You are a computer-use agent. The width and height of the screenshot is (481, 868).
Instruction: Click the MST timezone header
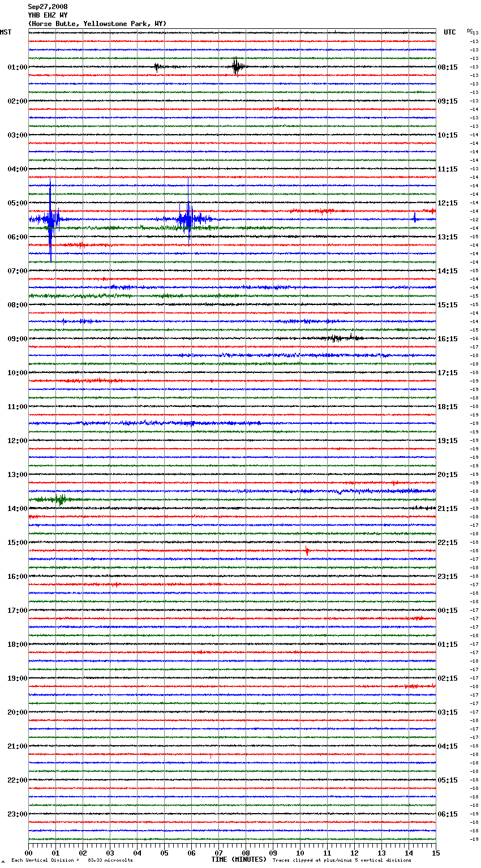tap(6, 32)
